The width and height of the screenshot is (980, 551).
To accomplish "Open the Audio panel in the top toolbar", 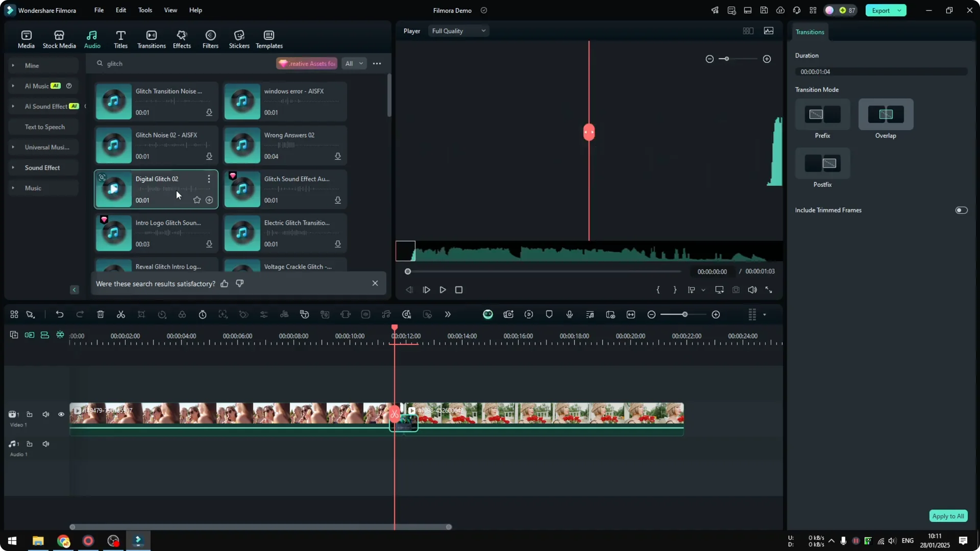I will [x=92, y=38].
